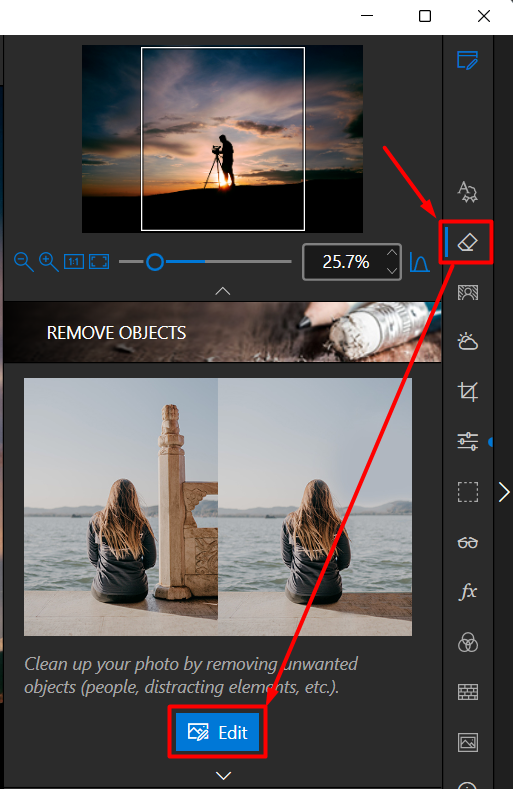Image resolution: width=513 pixels, height=789 pixels.
Task: Choose the Crop tool icon
Action: 468,391
